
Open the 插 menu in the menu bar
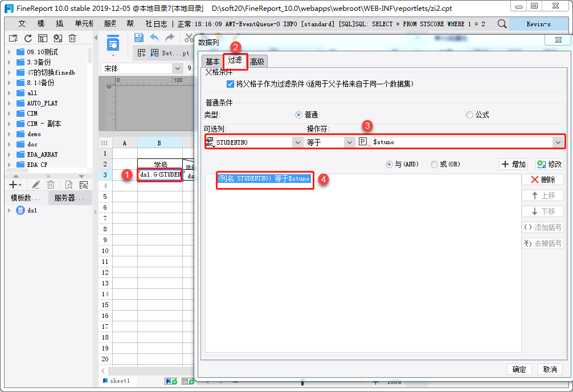pos(60,24)
